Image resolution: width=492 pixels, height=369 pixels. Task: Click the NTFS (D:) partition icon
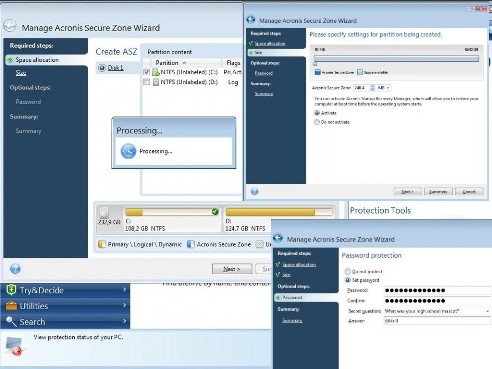(x=156, y=82)
